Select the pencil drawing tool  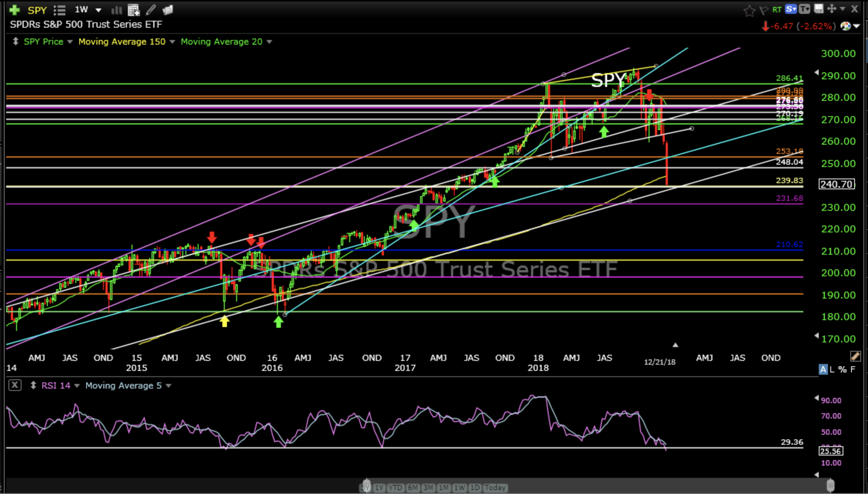[x=151, y=10]
